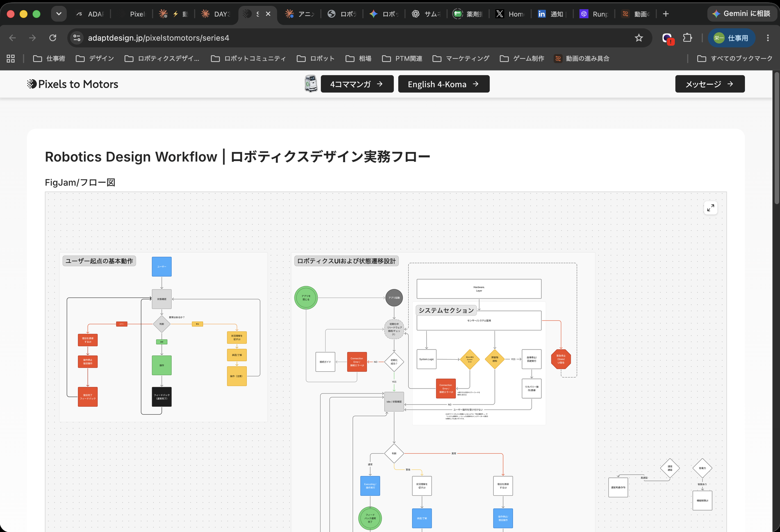The height and width of the screenshot is (532, 780).
Task: Click the ユーザー起点の基本動作 section label
Action: (99, 261)
